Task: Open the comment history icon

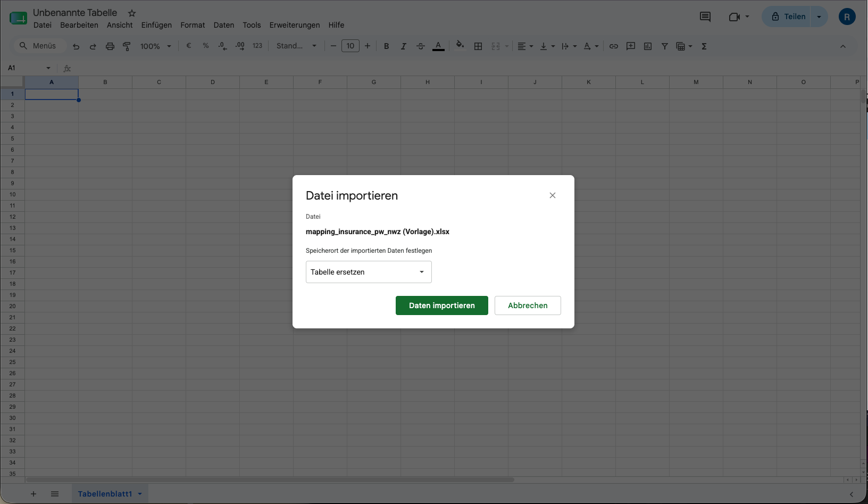Action: (705, 16)
